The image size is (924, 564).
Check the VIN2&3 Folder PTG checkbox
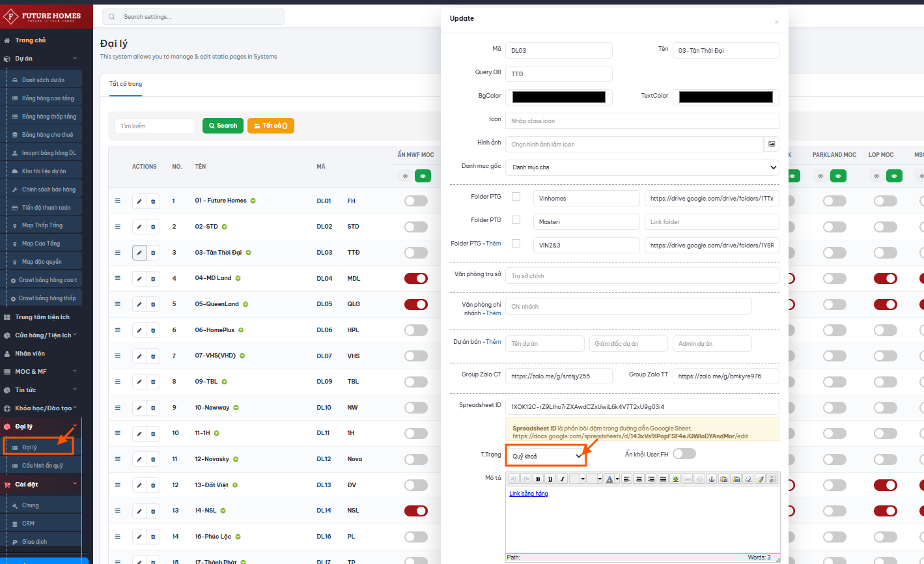pyautogui.click(x=516, y=243)
